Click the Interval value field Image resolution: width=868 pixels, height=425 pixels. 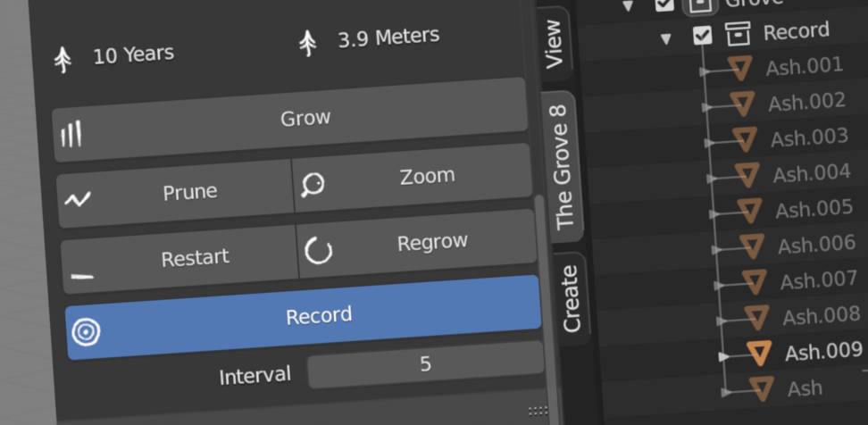(x=426, y=364)
